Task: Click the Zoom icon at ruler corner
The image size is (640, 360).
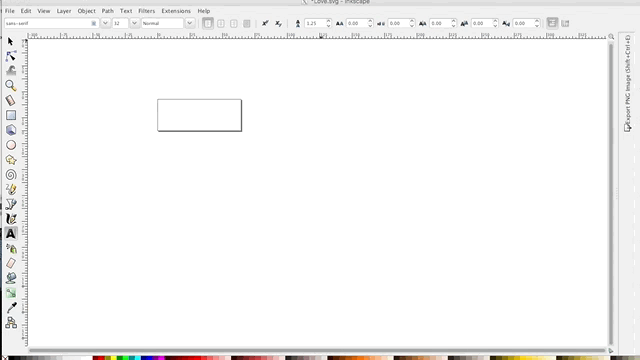Action: tap(611, 37)
